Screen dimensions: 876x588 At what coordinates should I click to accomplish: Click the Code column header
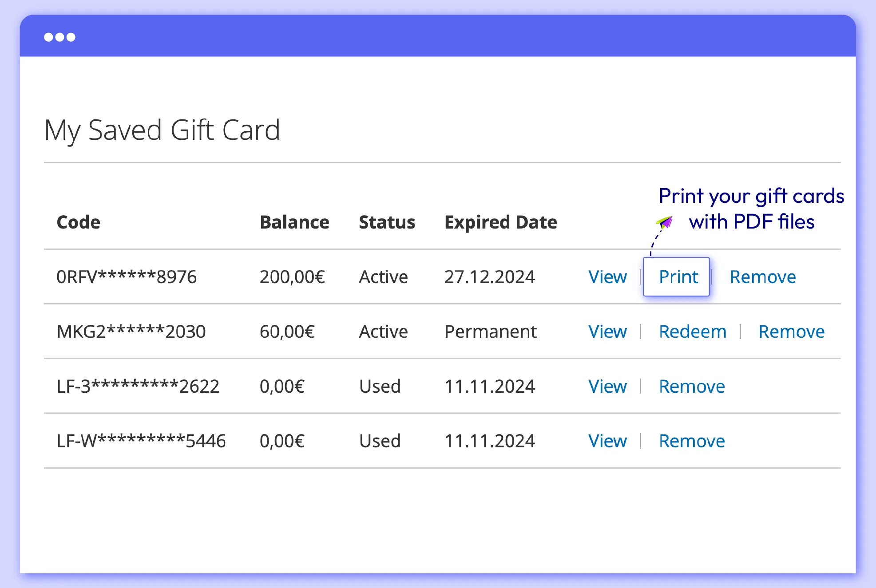78,222
